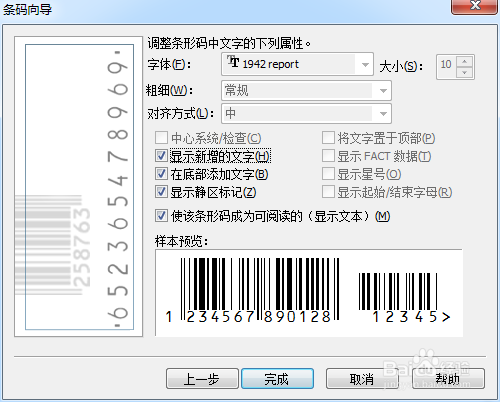Cancel the wizard with 取消
The height and width of the screenshot is (402, 500).
pyautogui.click(x=362, y=379)
